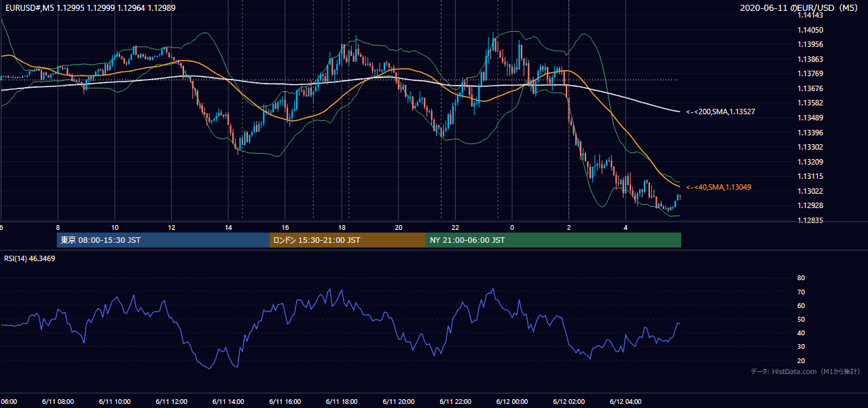Click price axis label 1.13582
This screenshot has height=408, width=868.
tap(810, 103)
